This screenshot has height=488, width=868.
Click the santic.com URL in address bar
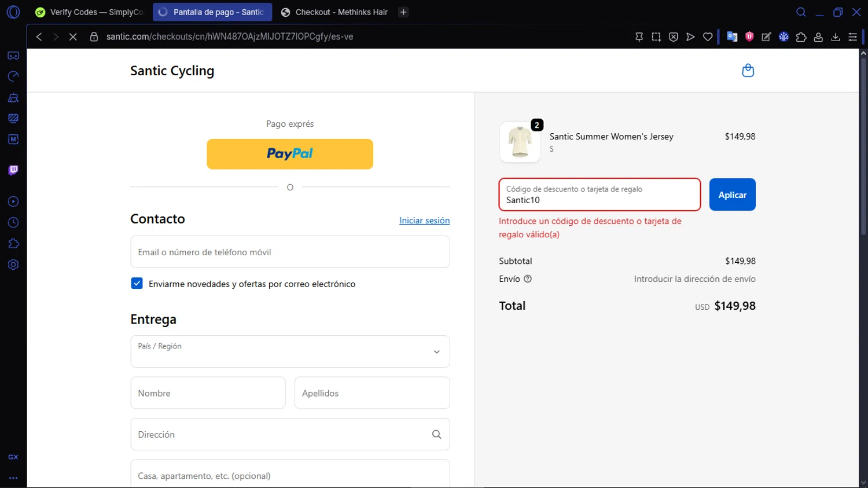[x=230, y=36]
